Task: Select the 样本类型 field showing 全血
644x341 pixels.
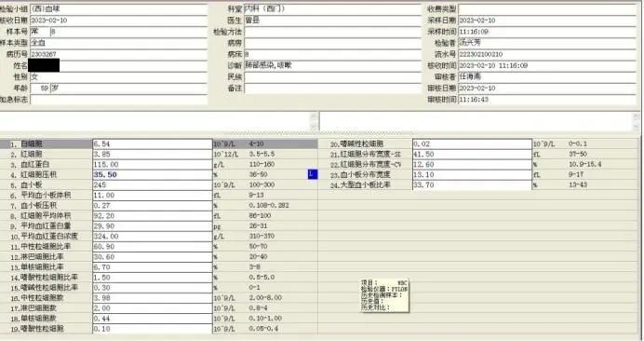Action: point(119,43)
